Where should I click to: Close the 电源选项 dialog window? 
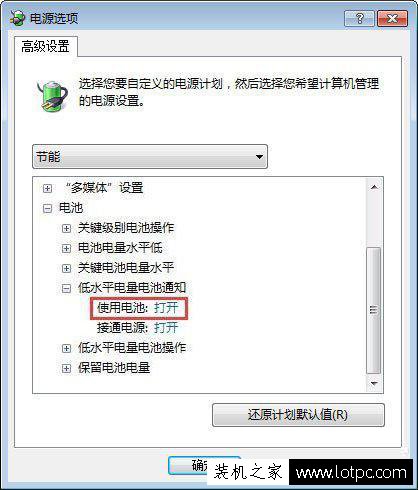[x=392, y=18]
